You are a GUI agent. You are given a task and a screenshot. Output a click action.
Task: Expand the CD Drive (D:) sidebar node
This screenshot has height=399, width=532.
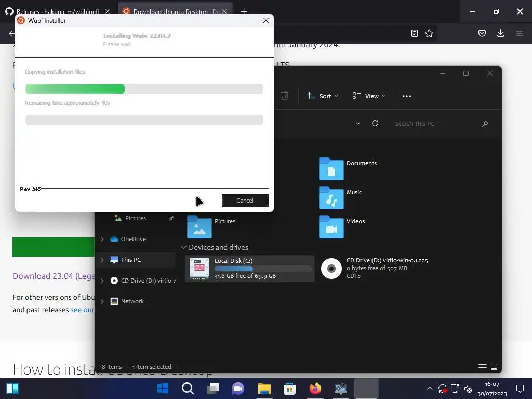click(x=102, y=281)
